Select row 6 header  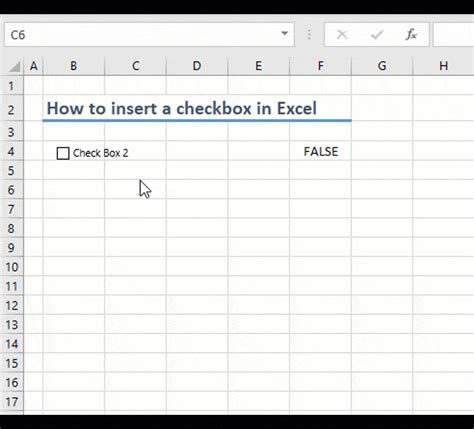[12, 190]
